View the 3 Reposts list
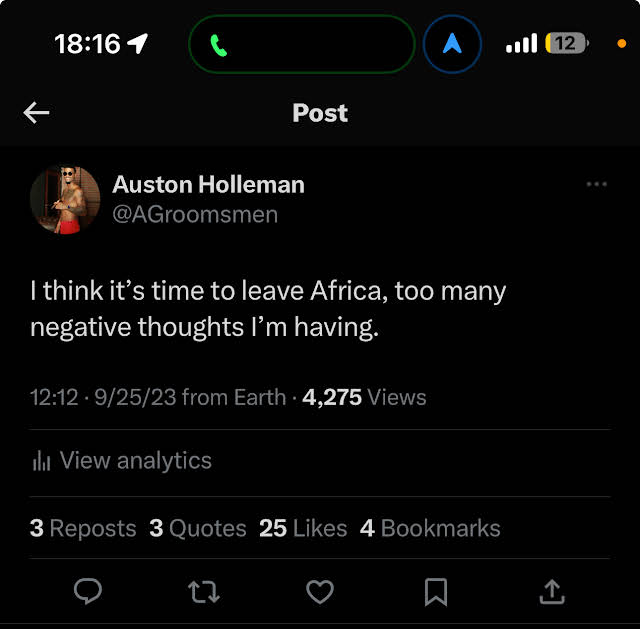Screen dimensions: 640x629 (x=83, y=528)
